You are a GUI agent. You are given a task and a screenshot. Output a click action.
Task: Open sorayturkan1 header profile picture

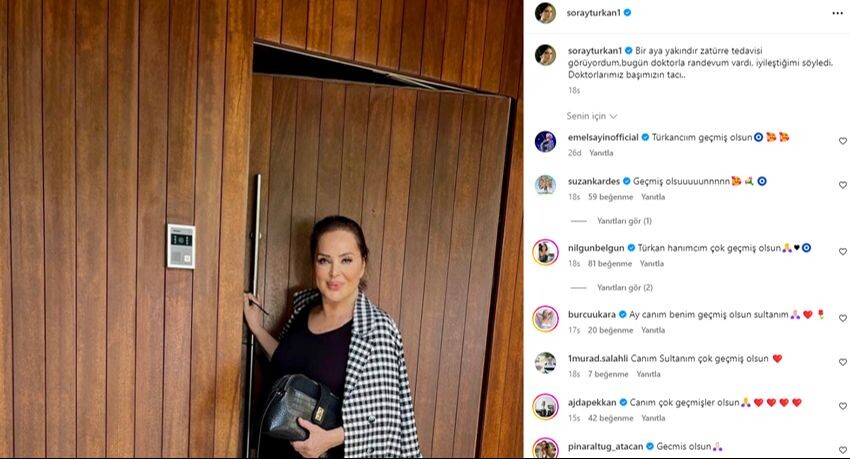pyautogui.click(x=545, y=13)
